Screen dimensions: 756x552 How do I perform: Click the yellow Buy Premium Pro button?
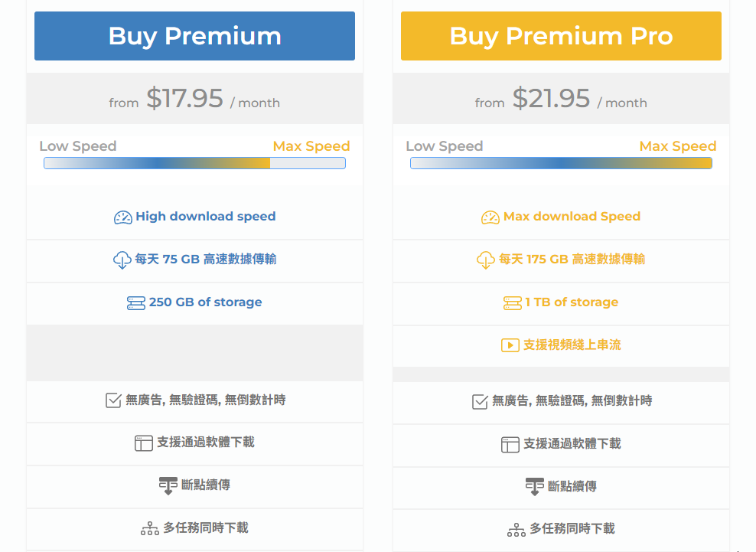coord(561,36)
